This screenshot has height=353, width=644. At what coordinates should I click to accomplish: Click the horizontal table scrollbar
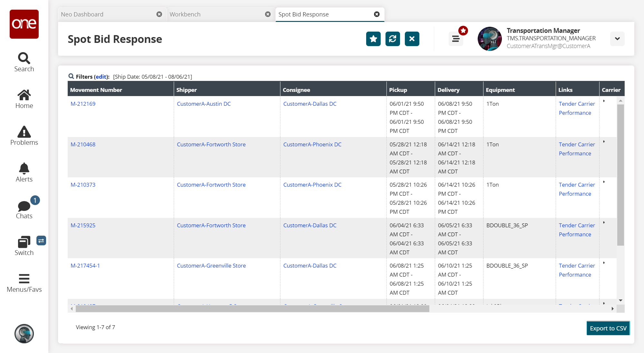252,309
